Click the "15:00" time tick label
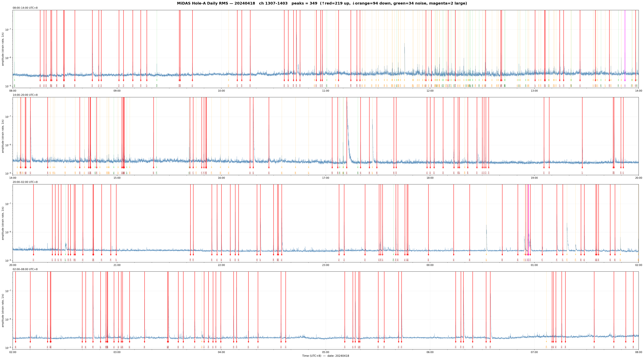This screenshot has height=359, width=644. 117,178
